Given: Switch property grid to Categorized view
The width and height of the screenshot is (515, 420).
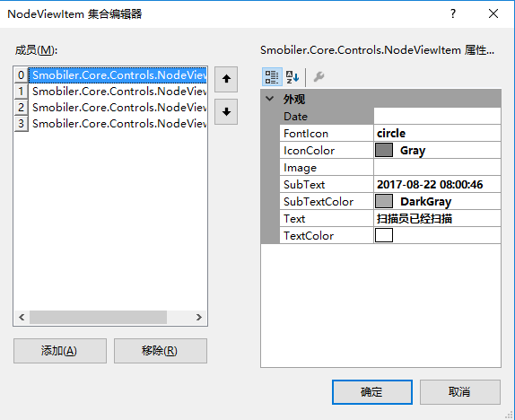Looking at the screenshot, I should [x=272, y=77].
